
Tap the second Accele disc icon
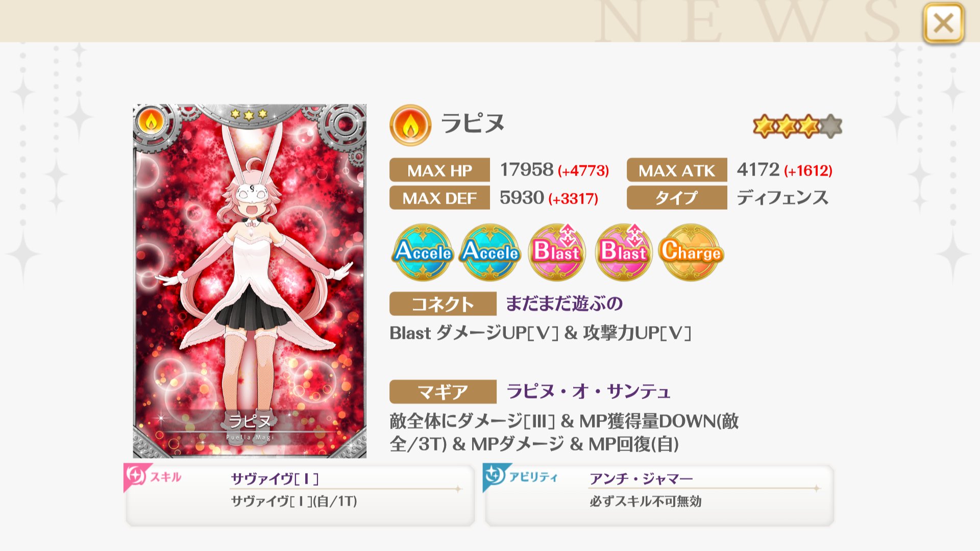pyautogui.click(x=490, y=252)
